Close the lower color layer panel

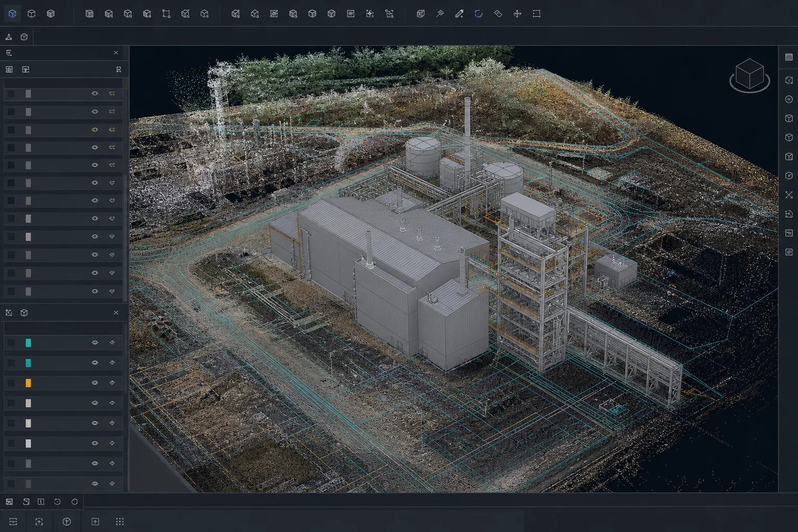coord(116,313)
